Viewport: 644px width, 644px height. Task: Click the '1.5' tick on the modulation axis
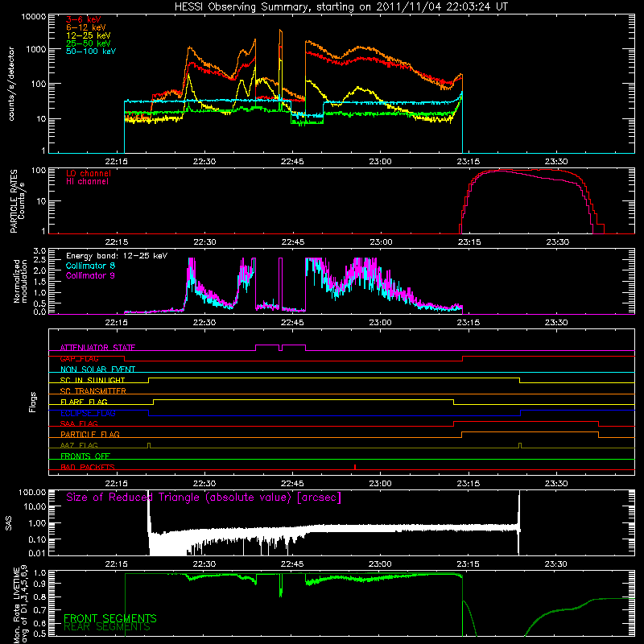point(39,282)
